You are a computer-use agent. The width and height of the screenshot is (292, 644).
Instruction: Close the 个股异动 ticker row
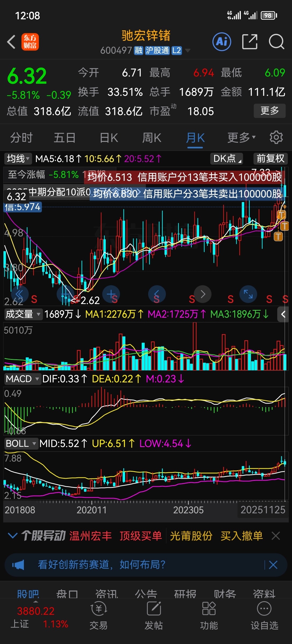pos(276,536)
